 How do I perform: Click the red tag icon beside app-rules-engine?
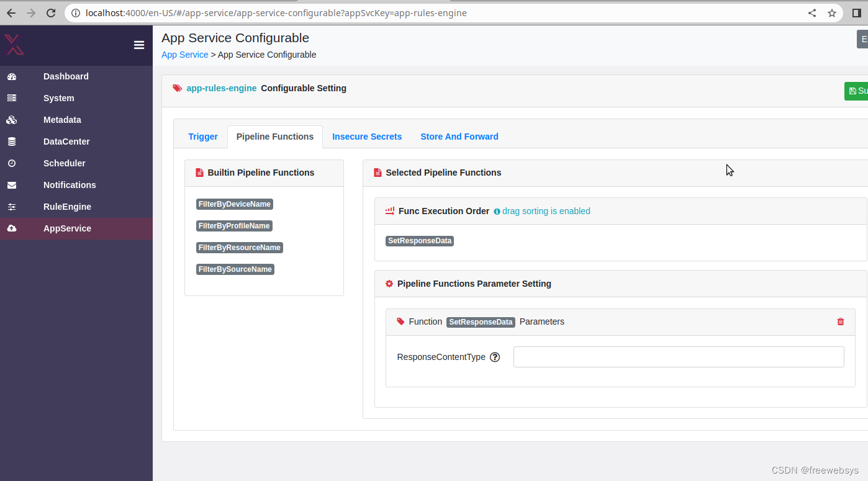[178, 88]
